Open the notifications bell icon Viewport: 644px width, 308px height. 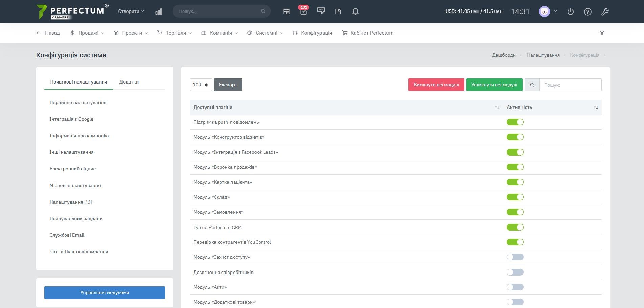[355, 11]
